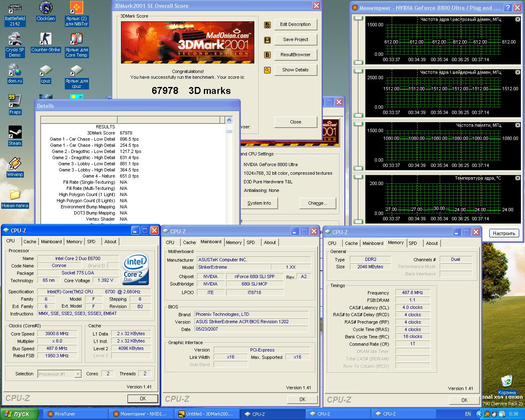Open the dom.ru desktop icon

(15, 74)
